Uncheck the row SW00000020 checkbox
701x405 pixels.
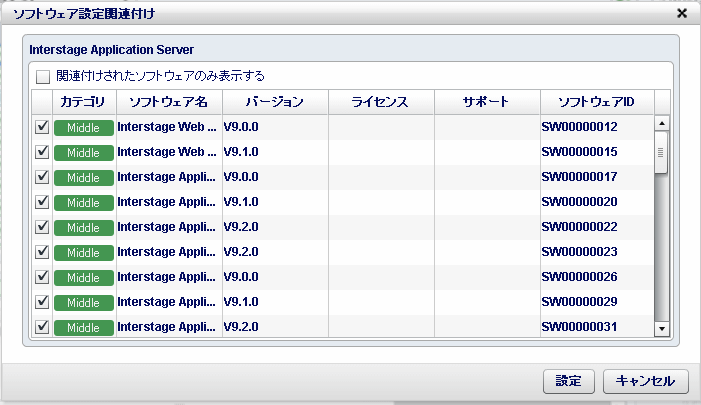(x=42, y=202)
